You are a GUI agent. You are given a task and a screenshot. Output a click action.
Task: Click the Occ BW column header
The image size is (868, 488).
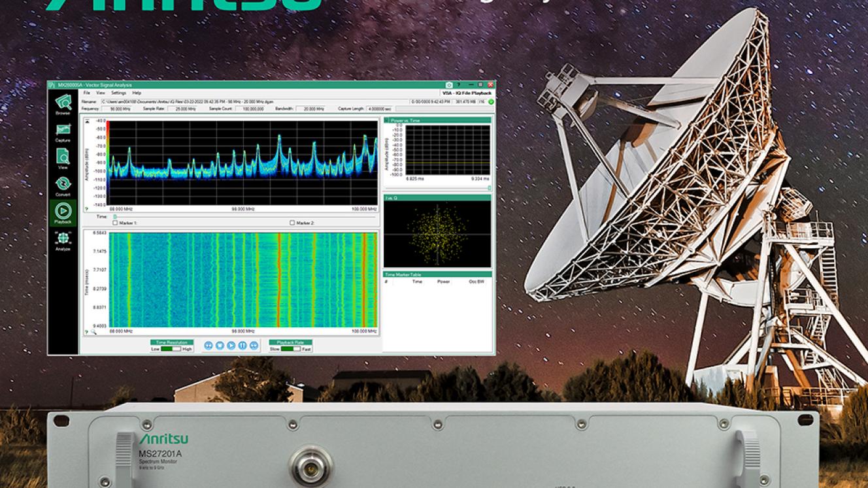pyautogui.click(x=477, y=282)
